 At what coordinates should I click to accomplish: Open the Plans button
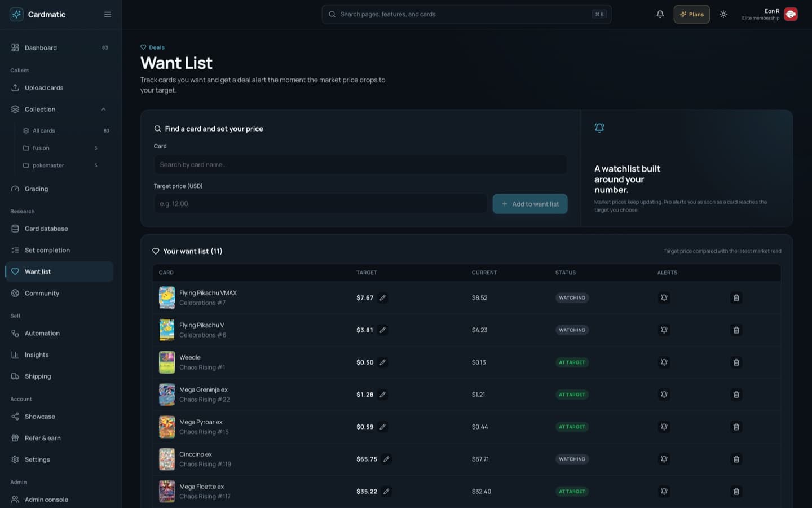692,15
